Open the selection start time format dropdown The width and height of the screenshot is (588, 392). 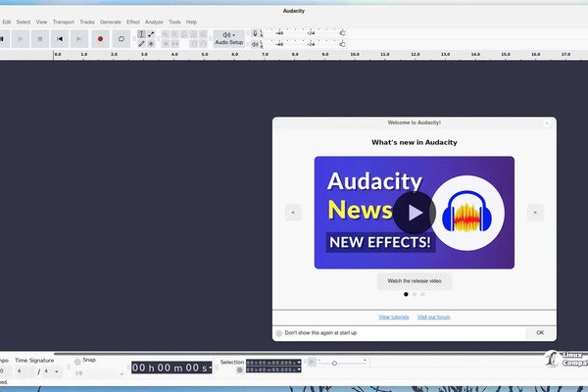tap(299, 363)
